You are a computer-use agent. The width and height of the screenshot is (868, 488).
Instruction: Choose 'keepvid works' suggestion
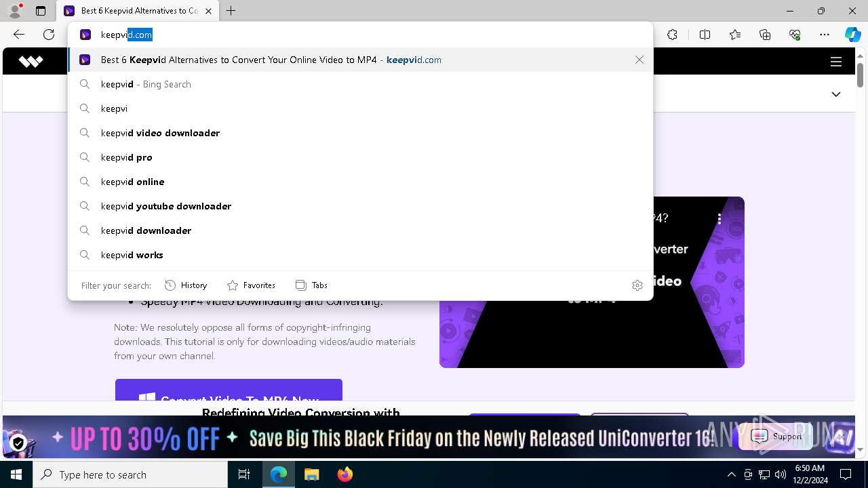point(360,255)
